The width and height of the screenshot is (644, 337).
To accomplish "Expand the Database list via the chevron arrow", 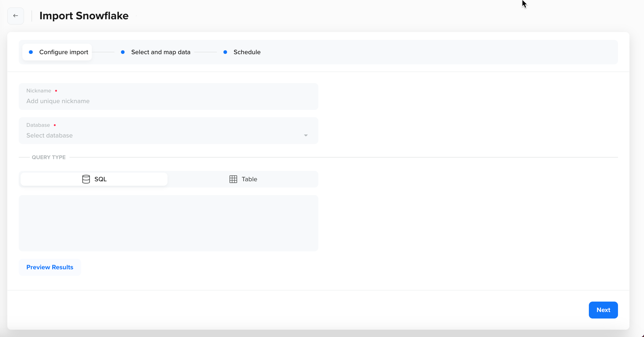I will pyautogui.click(x=306, y=135).
